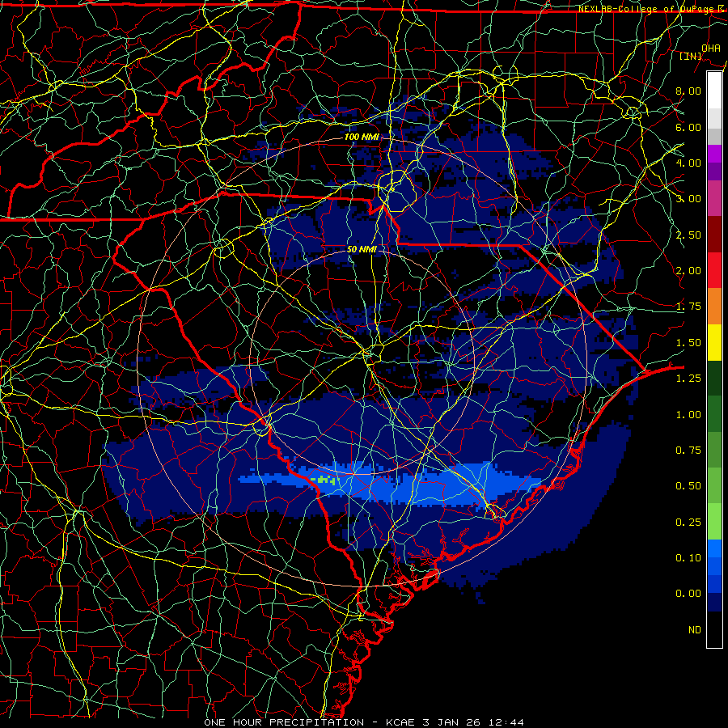The width and height of the screenshot is (728, 728).
Task: Pick the dark green swatch beside 1.25
Action: pos(714,378)
